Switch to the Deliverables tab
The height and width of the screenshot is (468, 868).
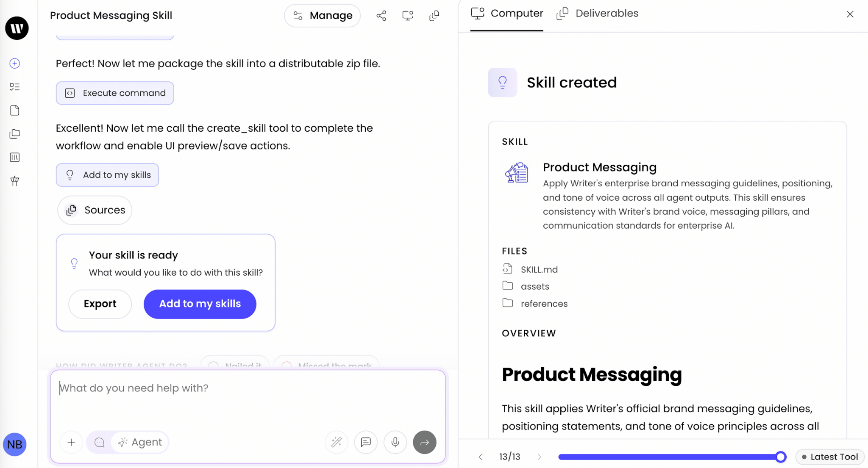(x=598, y=14)
